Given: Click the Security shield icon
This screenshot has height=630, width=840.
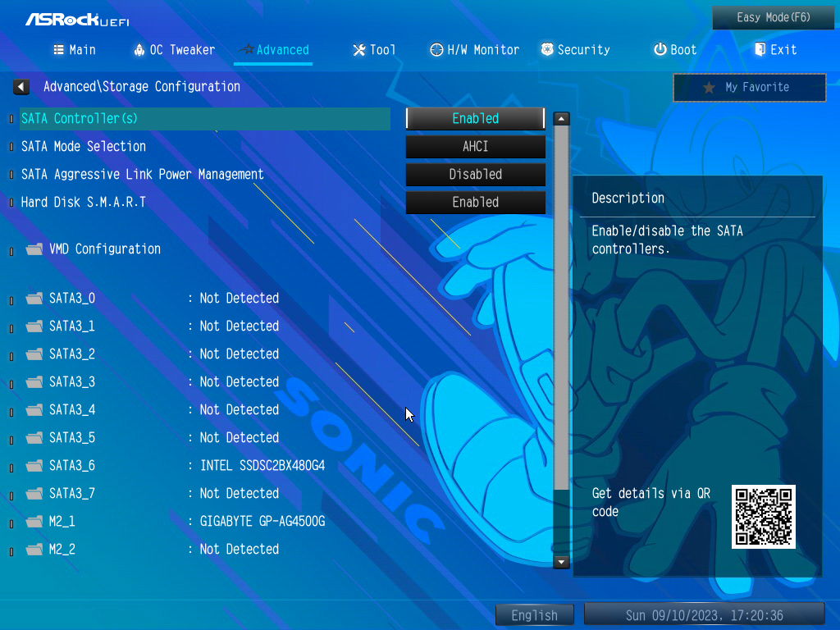Looking at the screenshot, I should coord(547,49).
